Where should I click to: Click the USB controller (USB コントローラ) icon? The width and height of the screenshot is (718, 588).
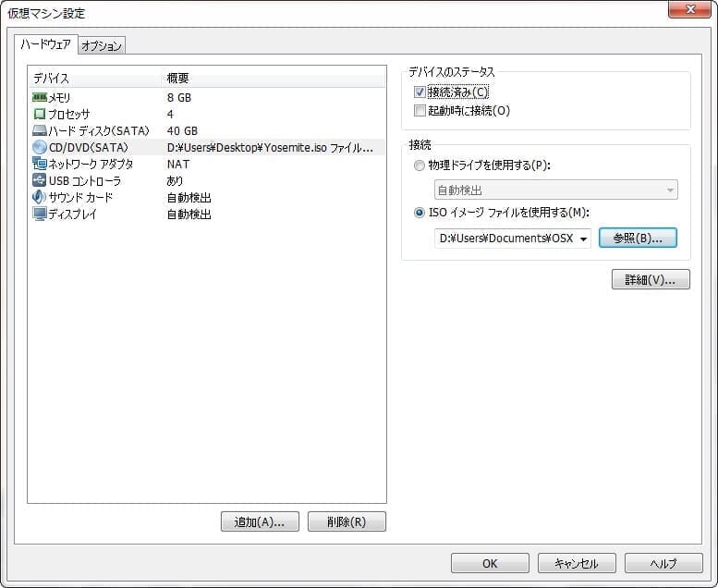coord(40,180)
